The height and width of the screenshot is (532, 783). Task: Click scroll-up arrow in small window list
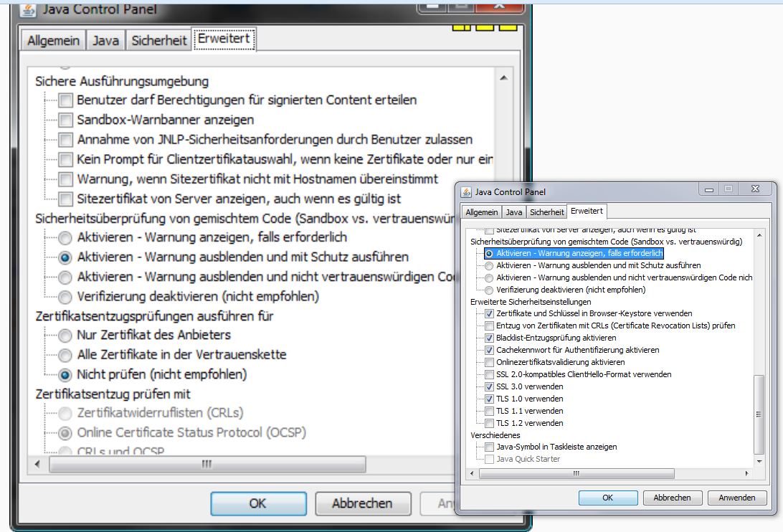759,235
